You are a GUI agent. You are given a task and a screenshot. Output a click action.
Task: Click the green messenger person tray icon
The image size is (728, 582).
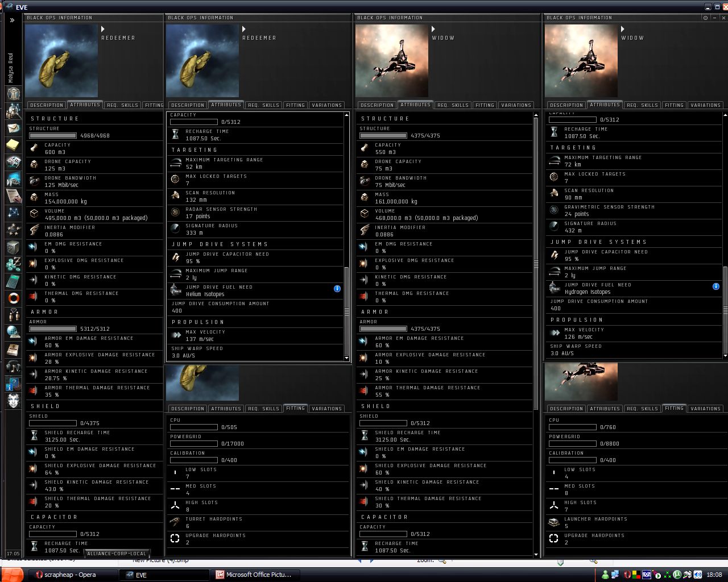point(606,575)
